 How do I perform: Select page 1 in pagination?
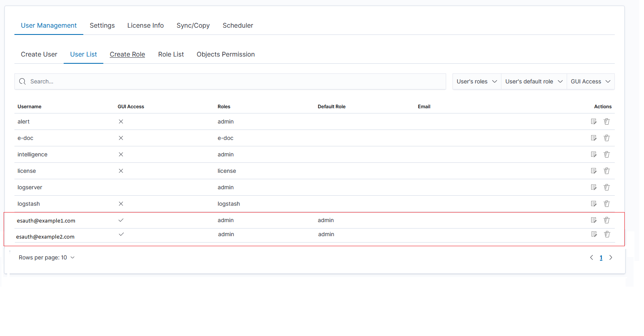click(x=601, y=258)
